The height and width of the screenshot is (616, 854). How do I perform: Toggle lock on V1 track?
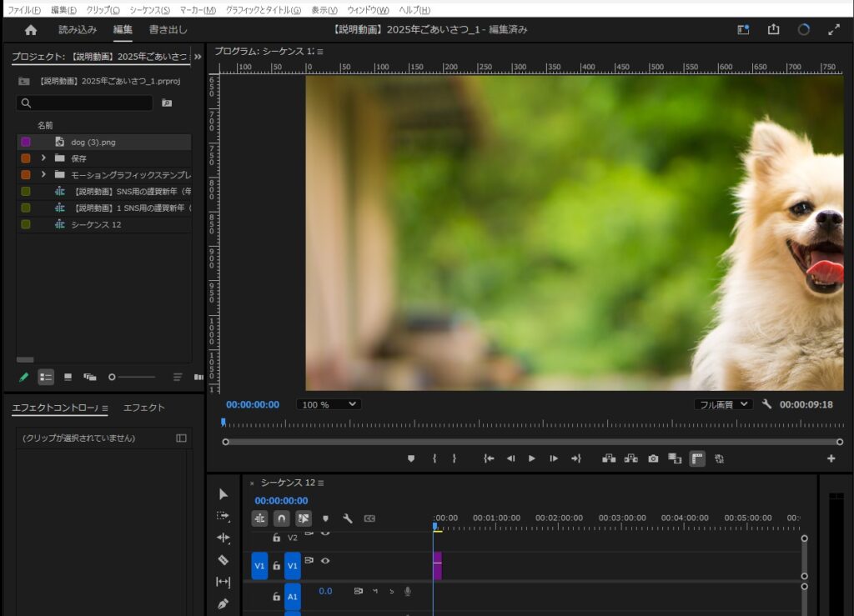point(276,566)
